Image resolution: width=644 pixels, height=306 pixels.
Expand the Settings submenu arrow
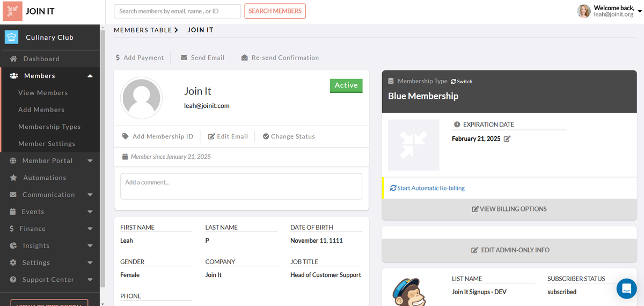pyautogui.click(x=90, y=263)
